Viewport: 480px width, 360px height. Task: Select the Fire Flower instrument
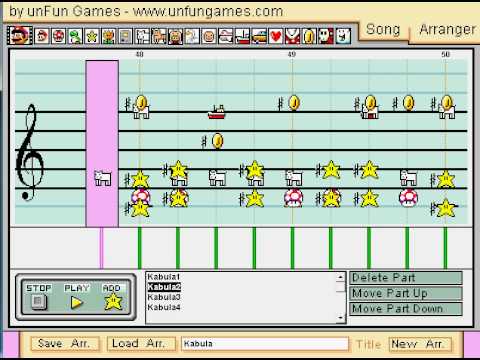109,36
